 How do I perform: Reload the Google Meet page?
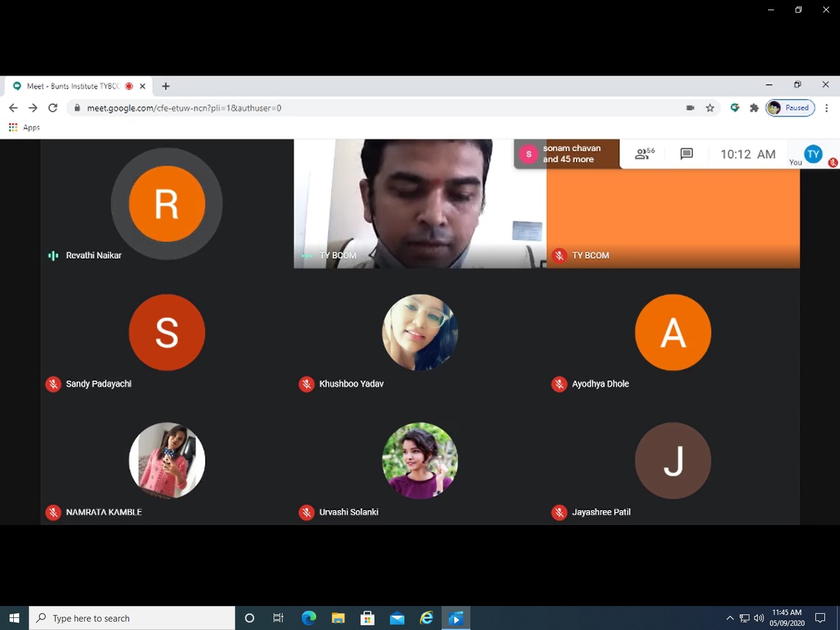click(53, 108)
